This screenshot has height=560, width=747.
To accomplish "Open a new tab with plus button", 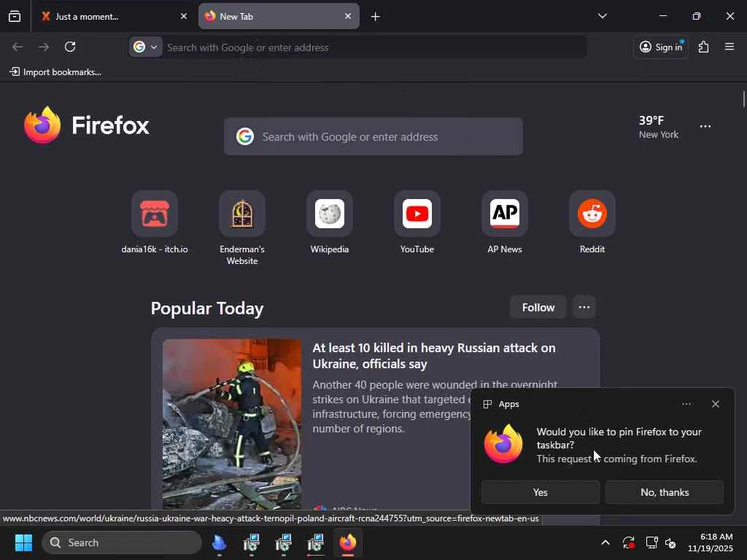I will (x=376, y=17).
